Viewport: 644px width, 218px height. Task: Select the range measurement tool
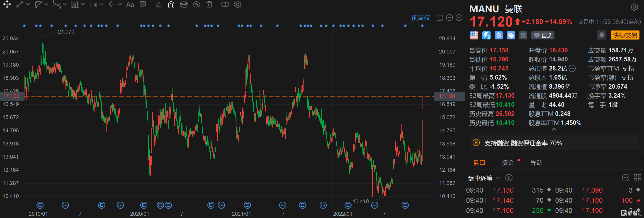click(x=93, y=5)
